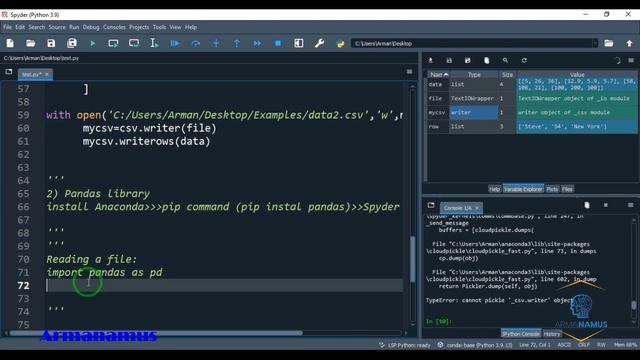This screenshot has width=640, height=360.
Task: Open the editor pane options menu
Action: 409,72
